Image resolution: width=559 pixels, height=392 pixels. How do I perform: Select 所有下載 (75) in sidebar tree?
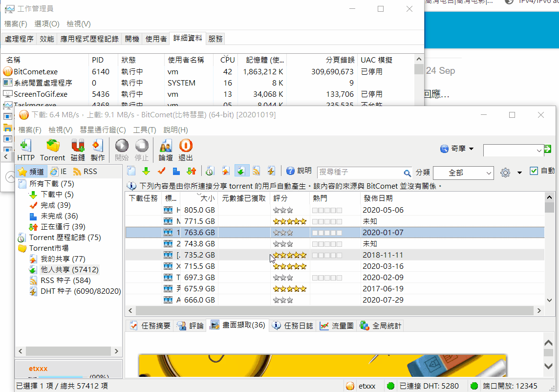[52, 184]
